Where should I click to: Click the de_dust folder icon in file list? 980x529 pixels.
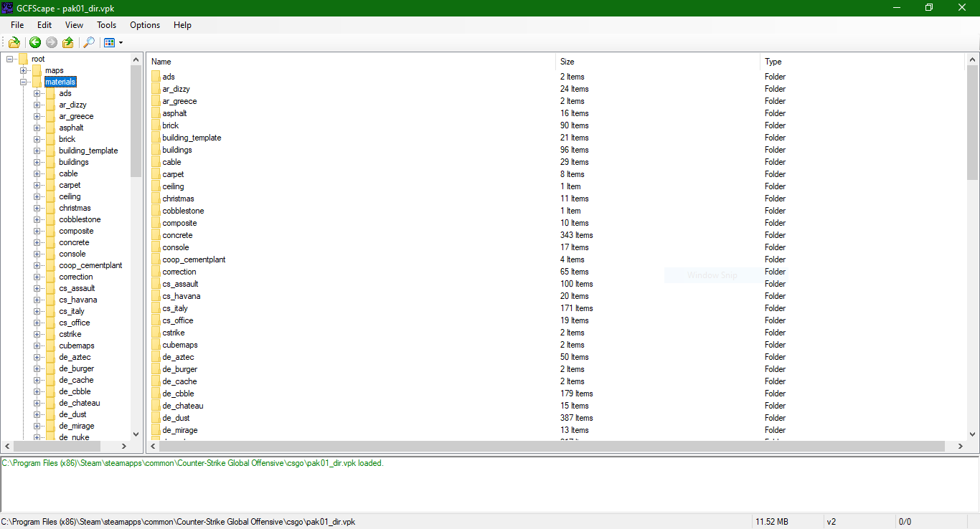pyautogui.click(x=156, y=418)
